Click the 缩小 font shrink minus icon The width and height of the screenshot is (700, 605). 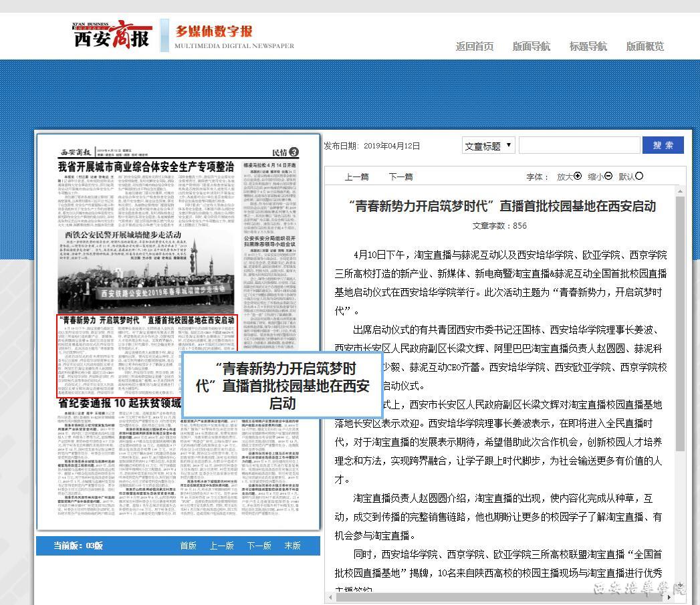[608, 176]
